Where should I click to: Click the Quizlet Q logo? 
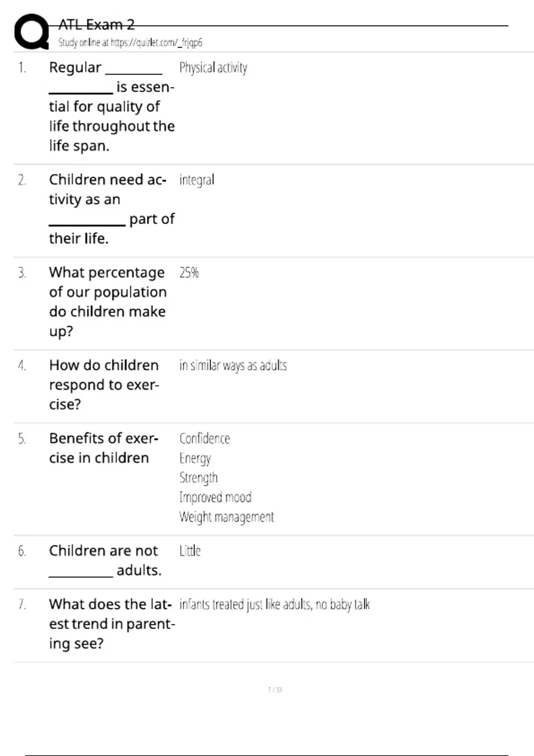point(31,32)
